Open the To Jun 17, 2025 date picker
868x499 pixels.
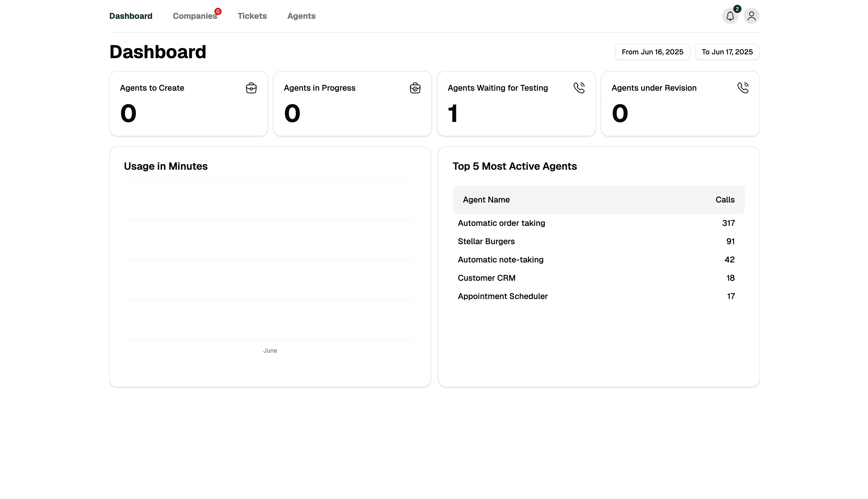pyautogui.click(x=727, y=52)
